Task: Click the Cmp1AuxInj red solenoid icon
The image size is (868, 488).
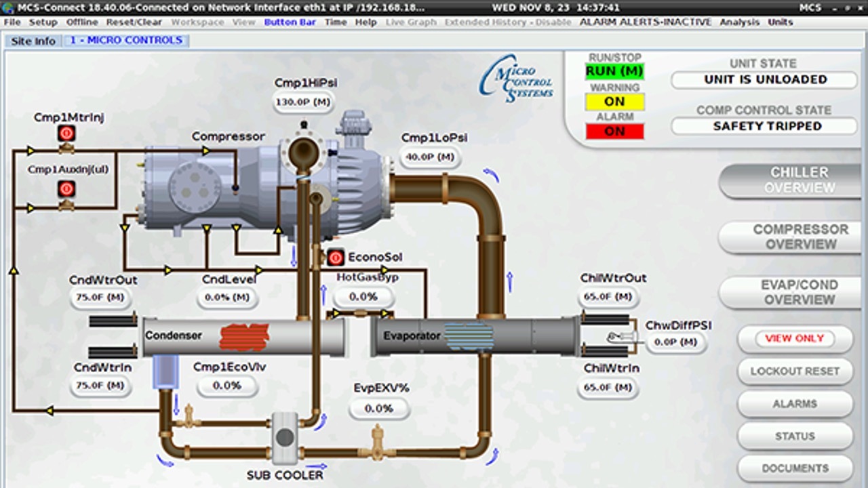Action: click(x=66, y=189)
